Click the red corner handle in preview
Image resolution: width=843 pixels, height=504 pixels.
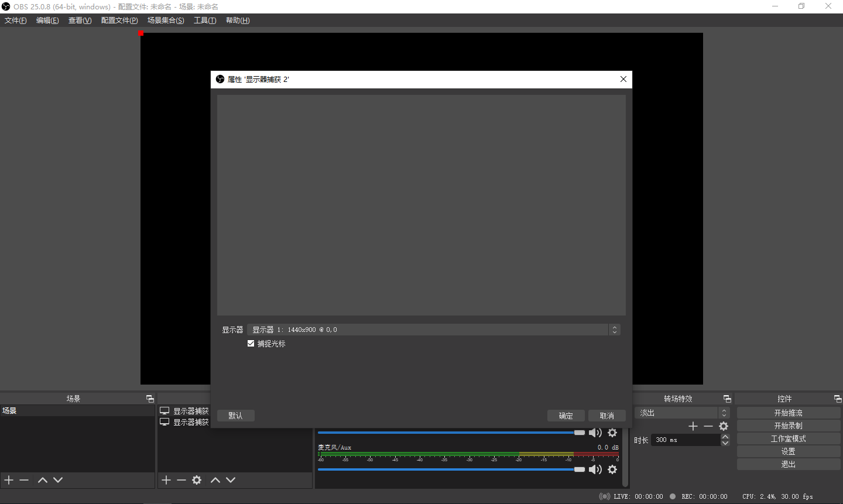tap(141, 33)
